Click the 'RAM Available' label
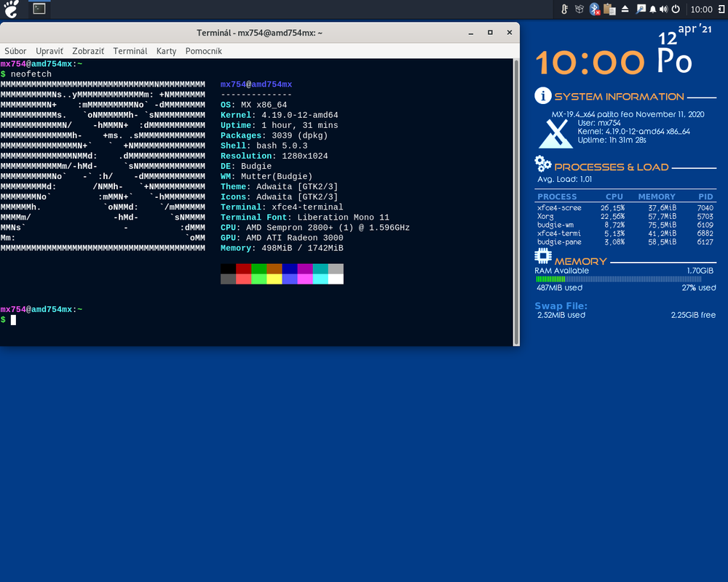Screen dimensions: 728x582 click(x=561, y=271)
